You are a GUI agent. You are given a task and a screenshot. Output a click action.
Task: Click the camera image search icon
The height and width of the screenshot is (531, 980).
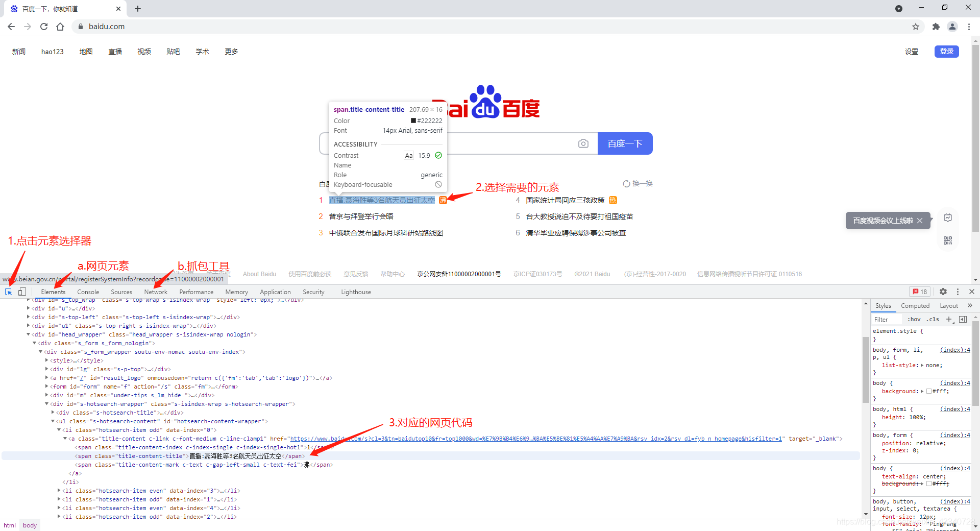583,143
